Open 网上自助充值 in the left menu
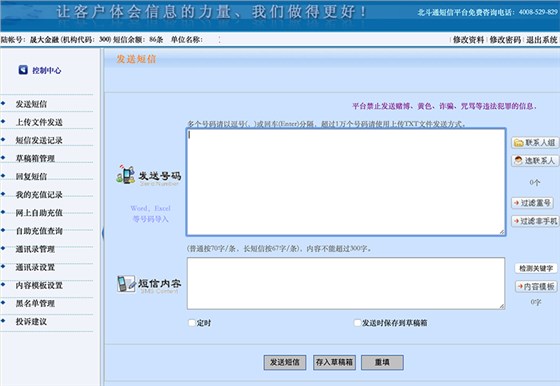This screenshot has height=386, width=560. [39, 213]
